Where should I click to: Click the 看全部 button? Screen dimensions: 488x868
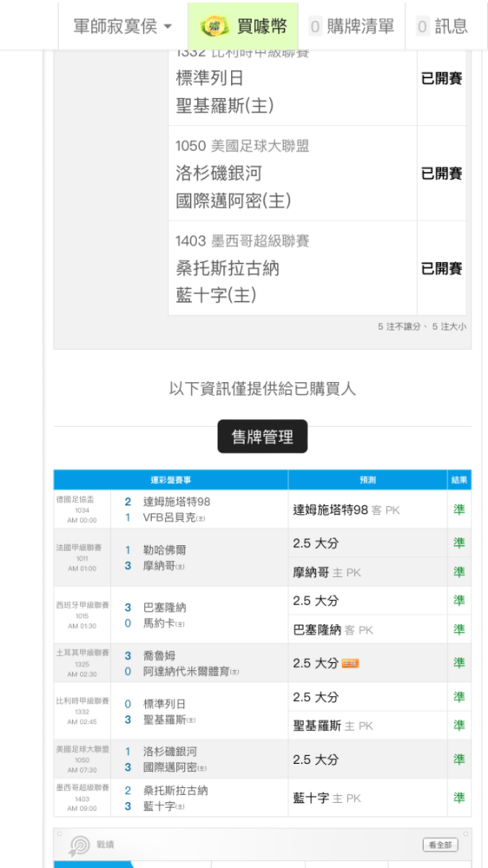(x=440, y=845)
